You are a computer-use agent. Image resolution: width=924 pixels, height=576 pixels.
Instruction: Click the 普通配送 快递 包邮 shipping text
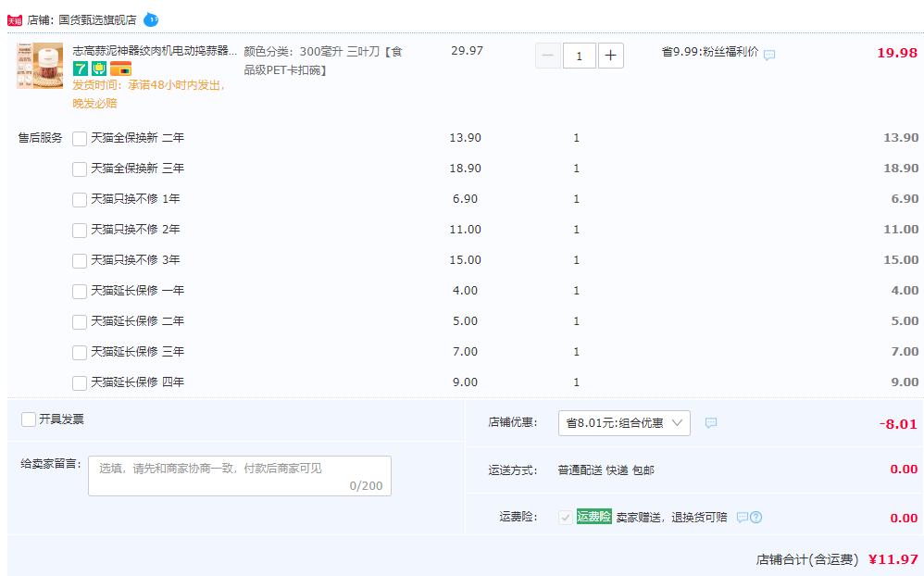pyautogui.click(x=606, y=470)
